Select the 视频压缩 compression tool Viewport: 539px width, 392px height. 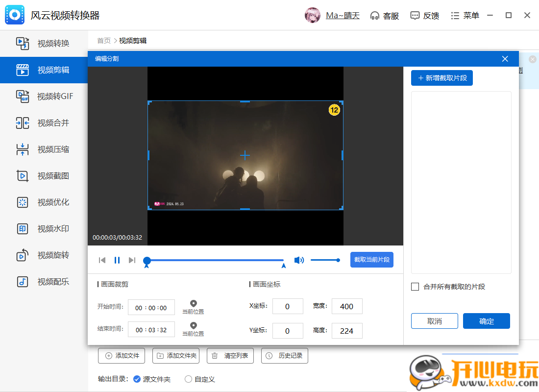(44, 149)
